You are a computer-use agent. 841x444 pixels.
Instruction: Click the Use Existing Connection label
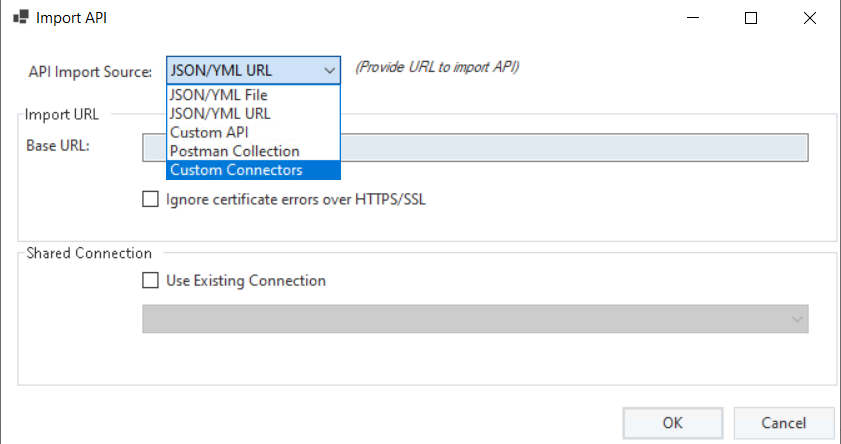[246, 280]
